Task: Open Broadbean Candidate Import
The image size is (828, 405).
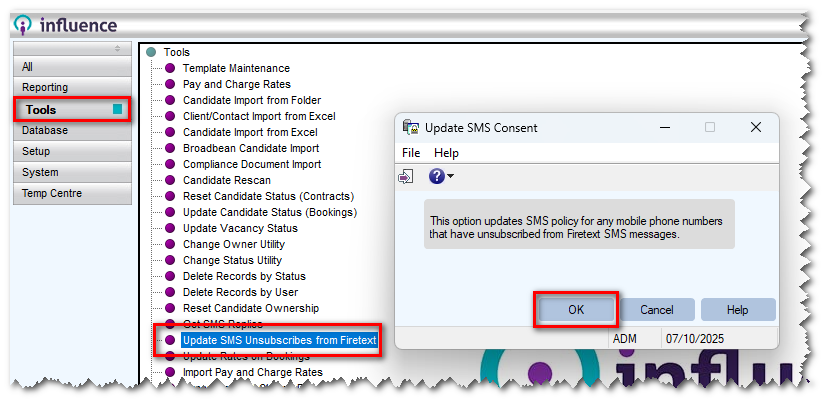Action: click(251, 148)
